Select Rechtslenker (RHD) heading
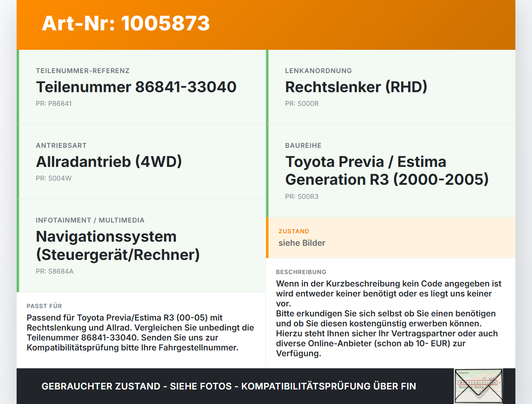The width and height of the screenshot is (532, 404). point(356,87)
